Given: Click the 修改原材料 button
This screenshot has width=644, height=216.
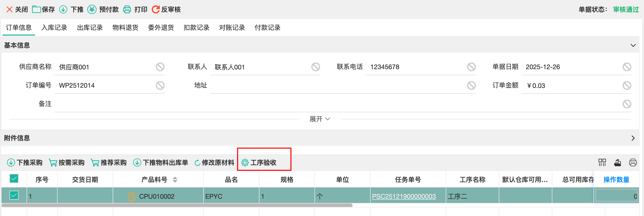Looking at the screenshot, I should pos(214,163).
